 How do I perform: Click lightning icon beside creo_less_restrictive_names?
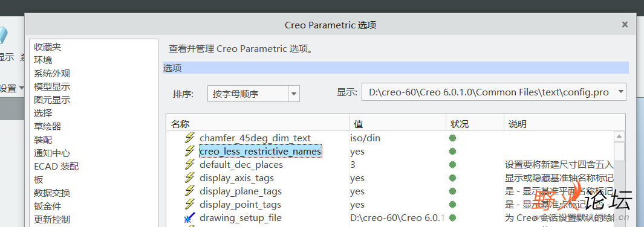189,151
